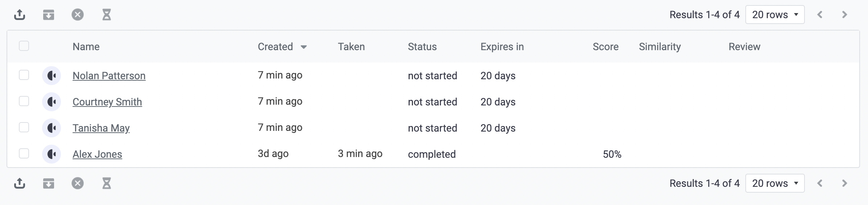Click the top archive icon
This screenshot has width=868, height=205.
[x=49, y=15]
